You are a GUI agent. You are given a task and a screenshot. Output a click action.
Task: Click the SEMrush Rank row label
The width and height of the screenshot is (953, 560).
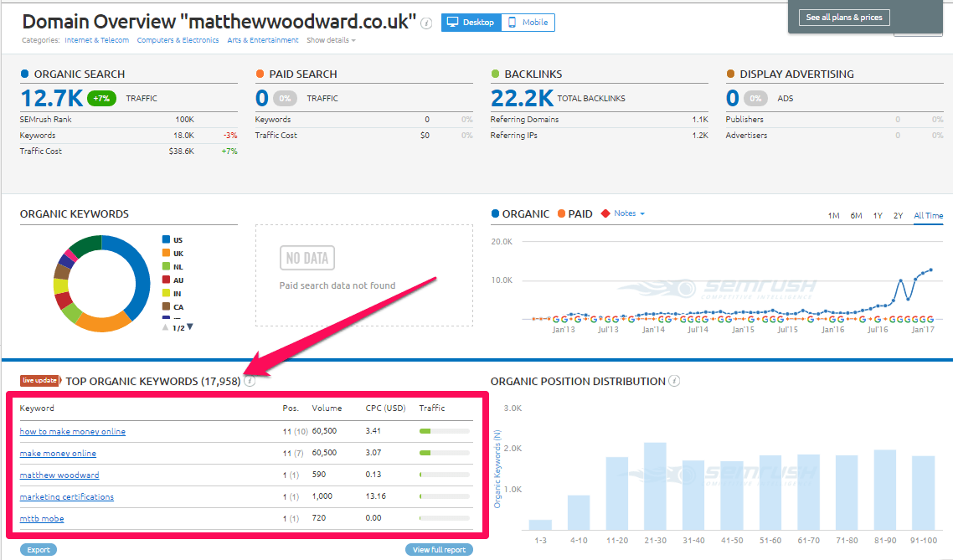coord(45,120)
